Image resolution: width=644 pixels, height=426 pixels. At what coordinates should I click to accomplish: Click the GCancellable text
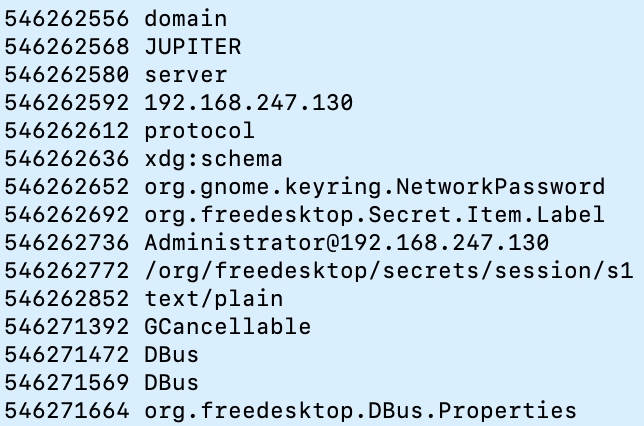(x=227, y=326)
